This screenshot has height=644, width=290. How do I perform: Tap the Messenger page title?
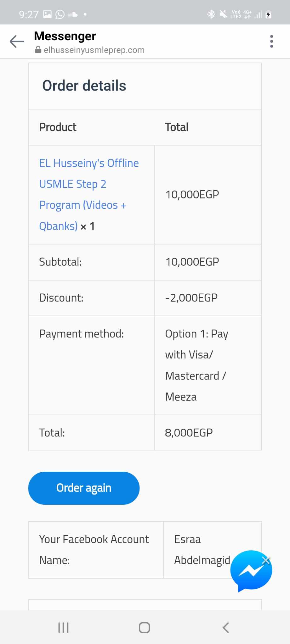point(65,36)
